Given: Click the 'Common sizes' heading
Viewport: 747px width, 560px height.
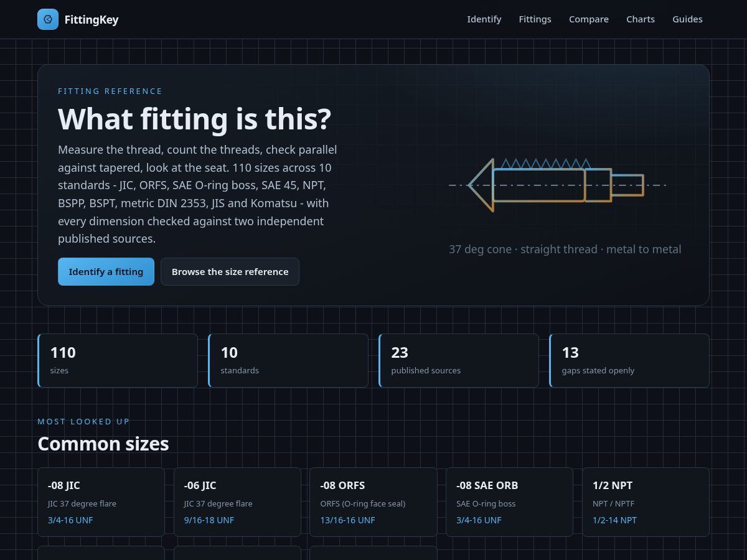Looking at the screenshot, I should [x=103, y=444].
